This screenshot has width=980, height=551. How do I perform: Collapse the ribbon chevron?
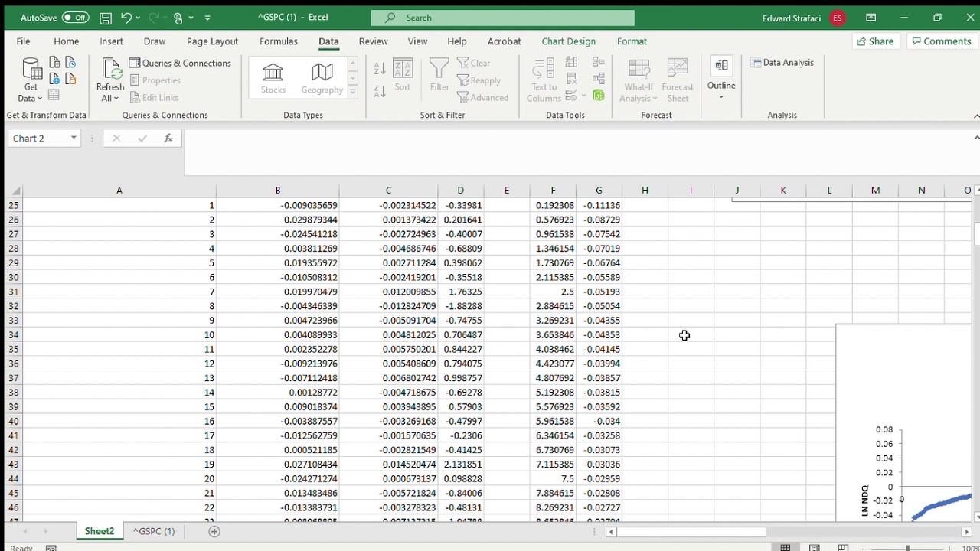(x=976, y=116)
